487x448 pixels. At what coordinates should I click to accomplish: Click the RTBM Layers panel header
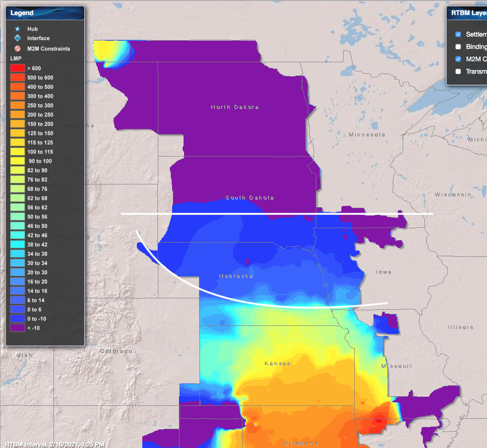(x=467, y=13)
